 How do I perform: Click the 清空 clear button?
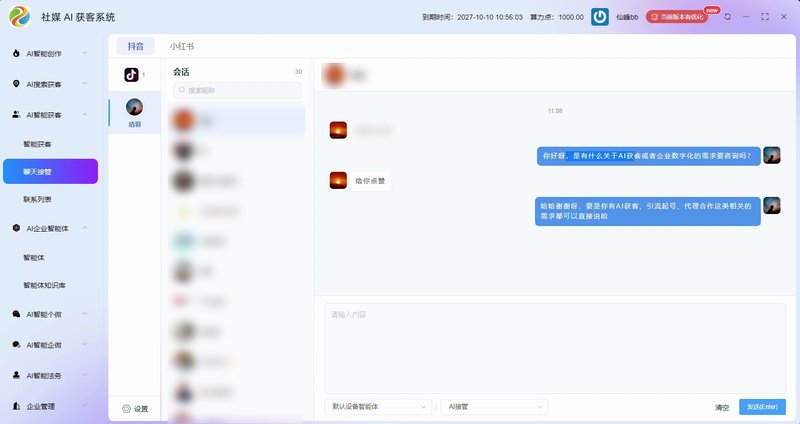coord(722,407)
